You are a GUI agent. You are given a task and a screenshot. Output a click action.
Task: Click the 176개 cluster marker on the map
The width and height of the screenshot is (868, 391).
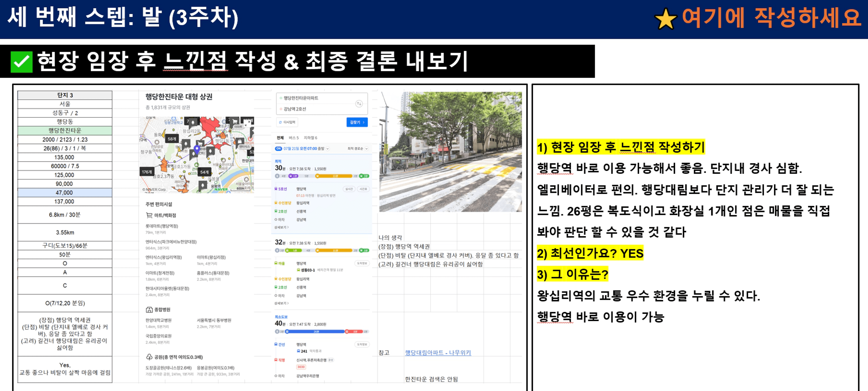(x=146, y=172)
